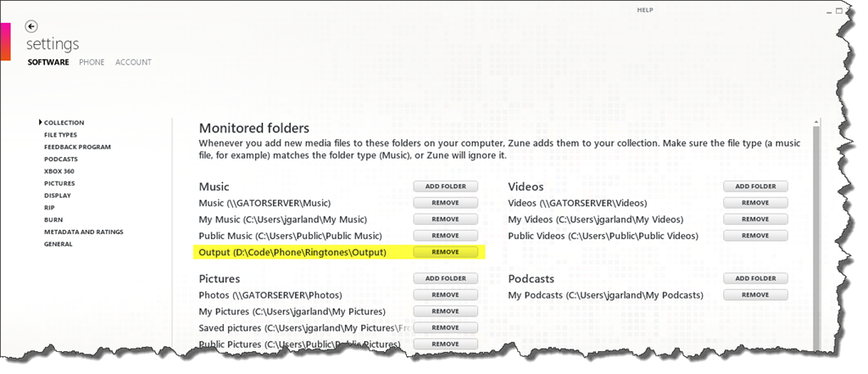This screenshot has width=868, height=374.
Task: Select the SOFTWARE tab
Action: tap(48, 62)
